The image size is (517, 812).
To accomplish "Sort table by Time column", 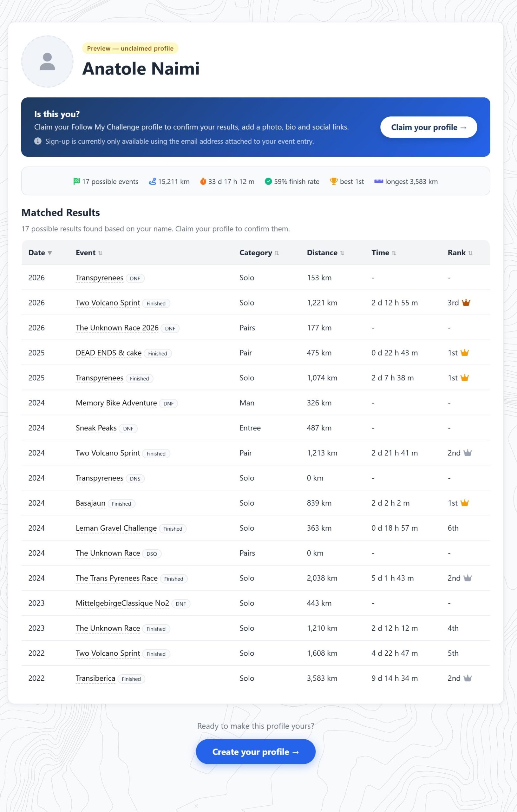I will [x=383, y=252].
